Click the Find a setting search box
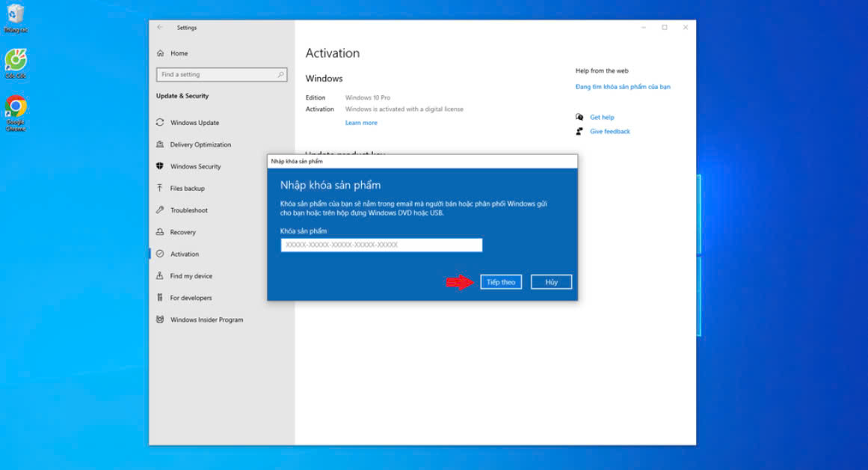Screen dimensions: 868x470 pyautogui.click(x=221, y=74)
